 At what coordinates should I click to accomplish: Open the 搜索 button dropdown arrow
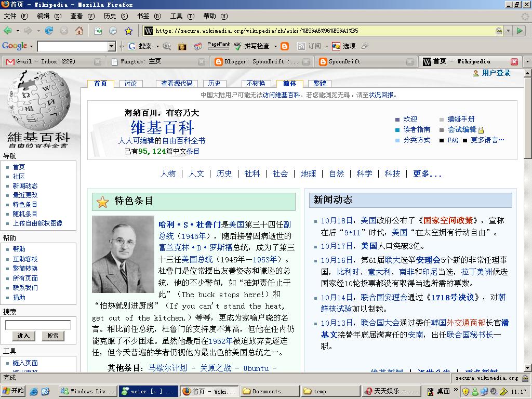[157, 46]
